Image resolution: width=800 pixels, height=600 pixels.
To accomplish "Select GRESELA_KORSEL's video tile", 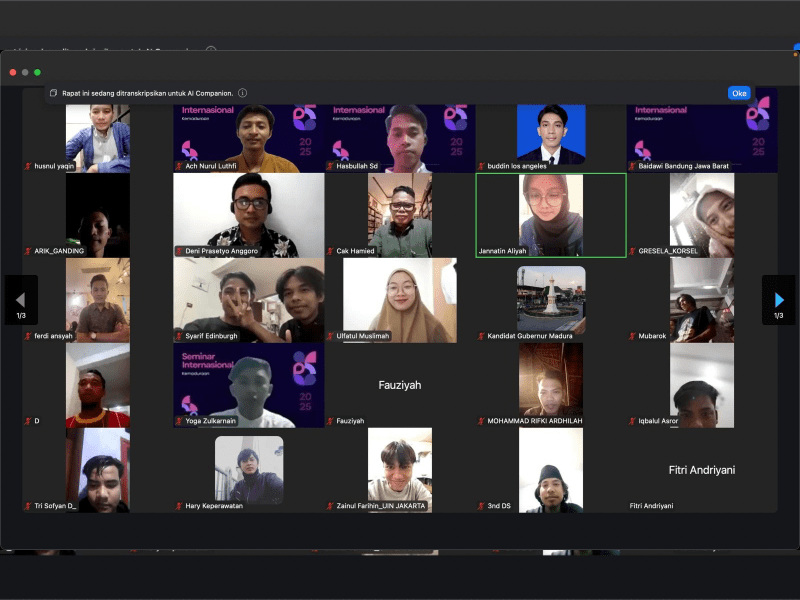I will point(702,215).
